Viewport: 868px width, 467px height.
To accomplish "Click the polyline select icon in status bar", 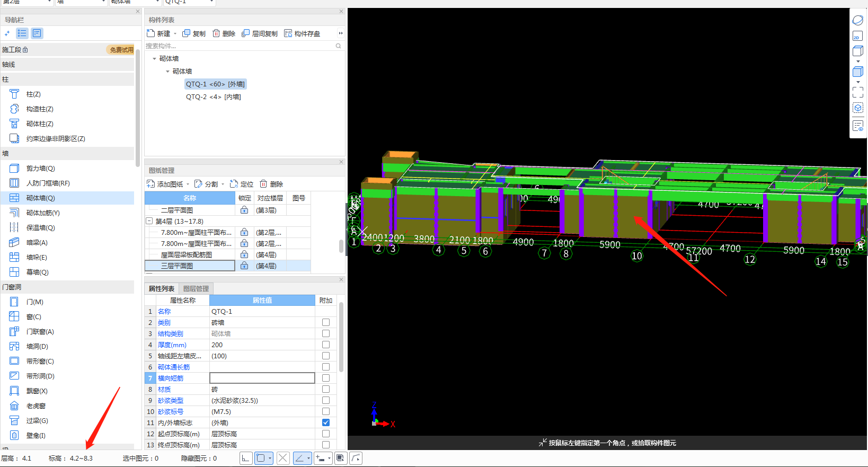I will (x=356, y=459).
